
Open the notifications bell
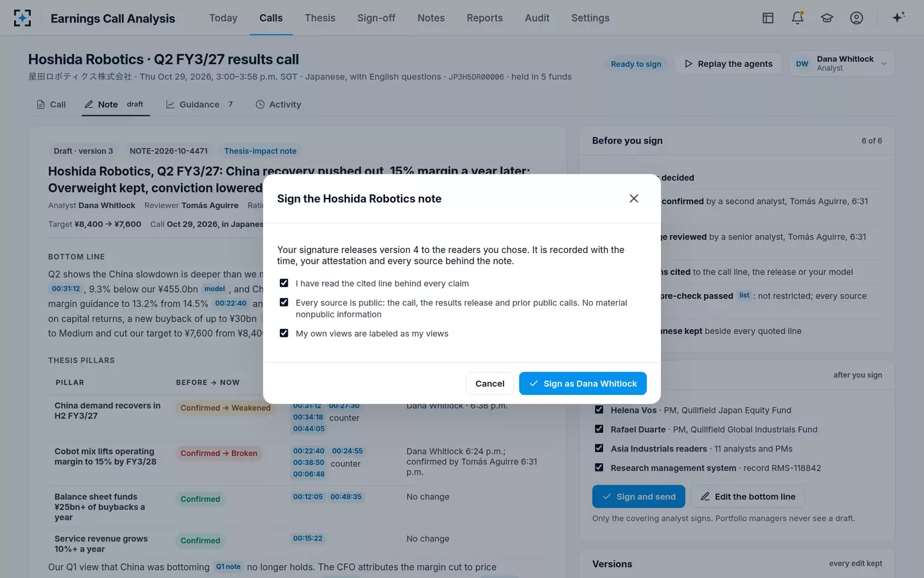[798, 18]
